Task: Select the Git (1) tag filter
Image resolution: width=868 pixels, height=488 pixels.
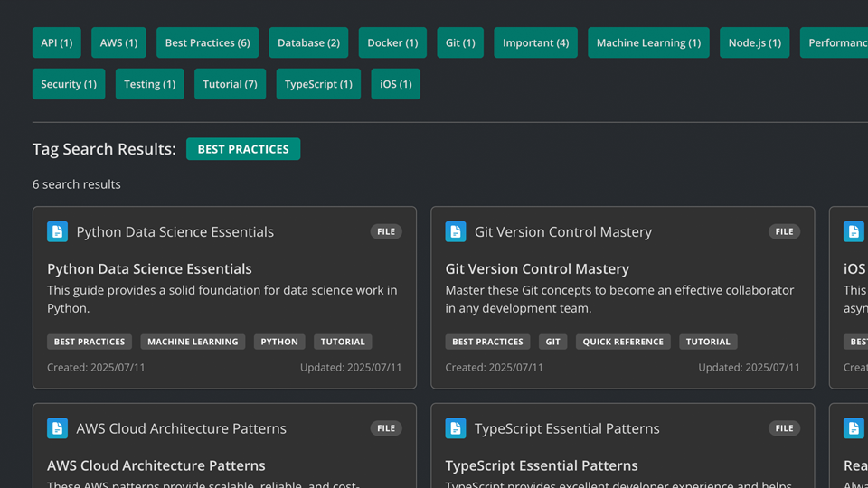Action: pyautogui.click(x=460, y=42)
